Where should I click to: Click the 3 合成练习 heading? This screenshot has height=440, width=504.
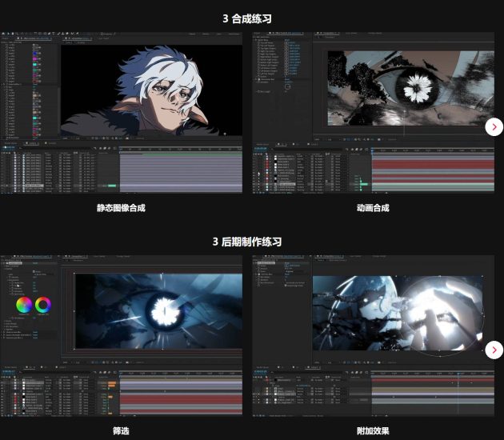252,17
